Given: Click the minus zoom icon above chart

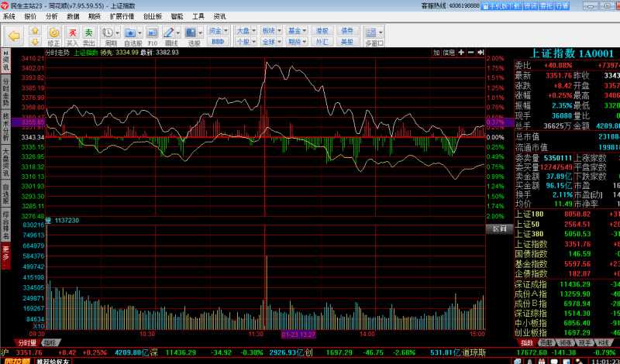Looking at the screenshot, I should [472, 53].
